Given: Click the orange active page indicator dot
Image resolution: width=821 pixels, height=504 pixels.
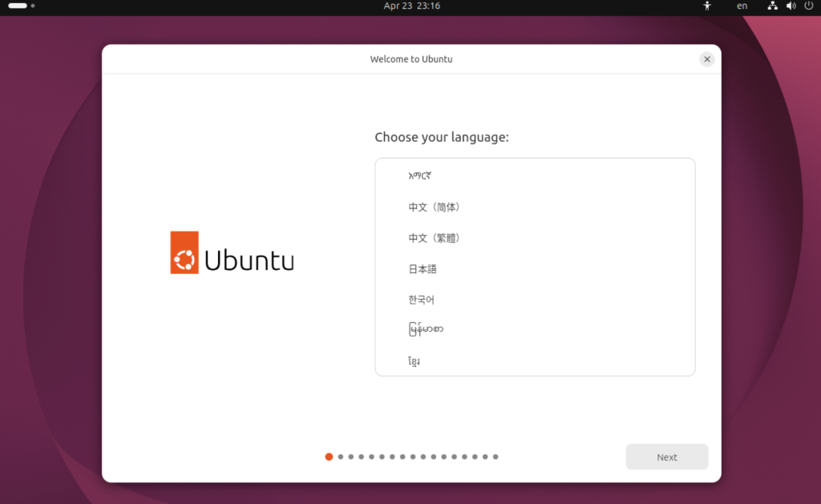Looking at the screenshot, I should (329, 457).
